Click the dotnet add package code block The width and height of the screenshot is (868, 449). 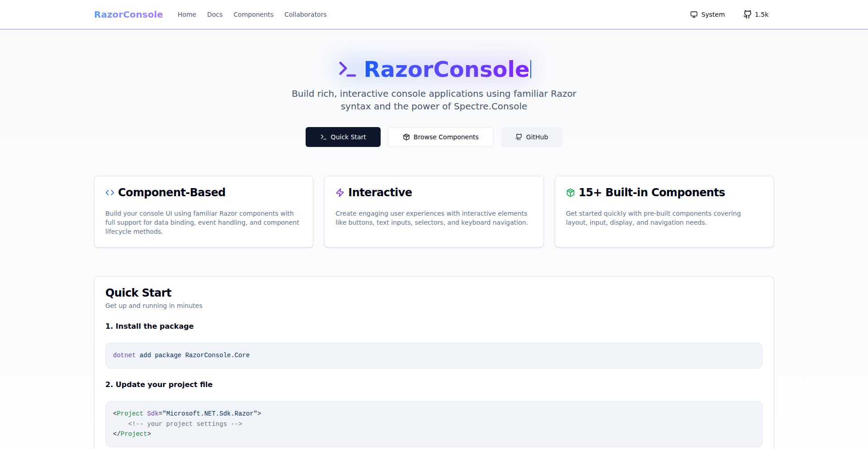434,355
